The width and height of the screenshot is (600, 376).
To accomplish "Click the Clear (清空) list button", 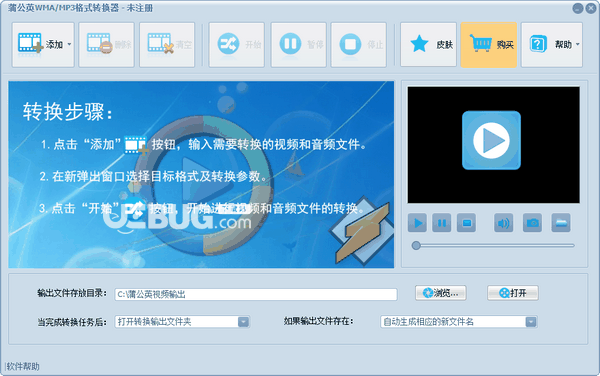I will click(167, 45).
